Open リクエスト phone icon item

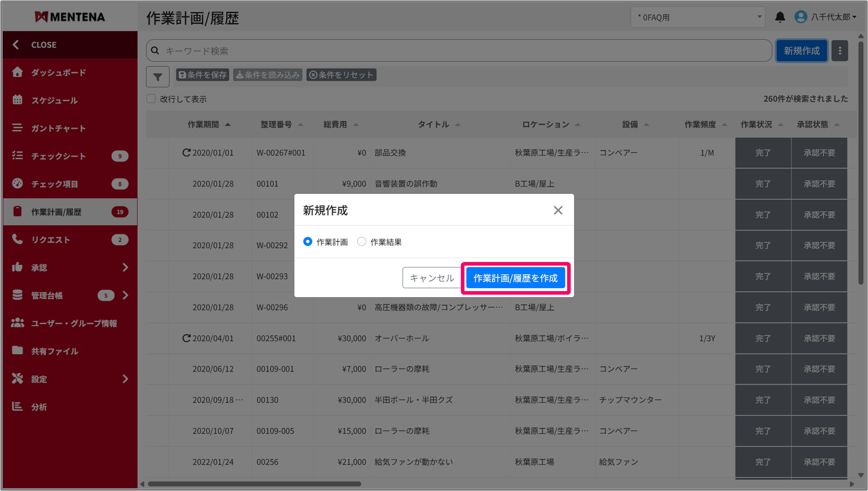(x=18, y=239)
